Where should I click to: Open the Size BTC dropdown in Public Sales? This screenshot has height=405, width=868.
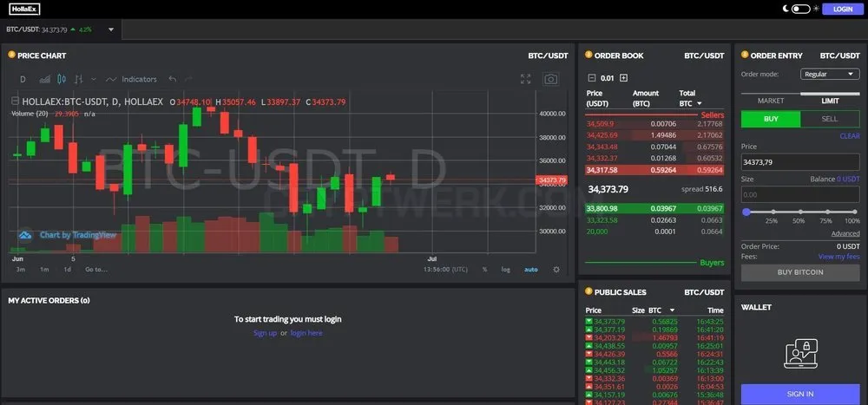coord(672,310)
